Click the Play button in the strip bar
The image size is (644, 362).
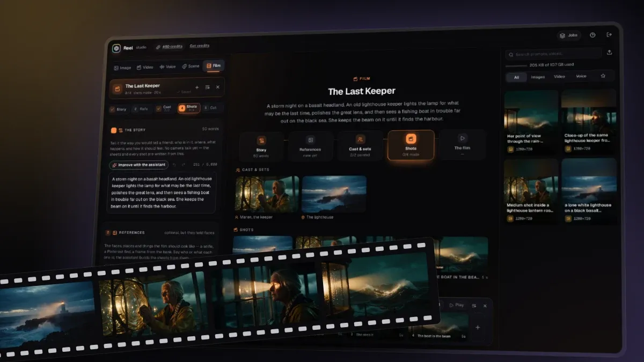point(456,305)
